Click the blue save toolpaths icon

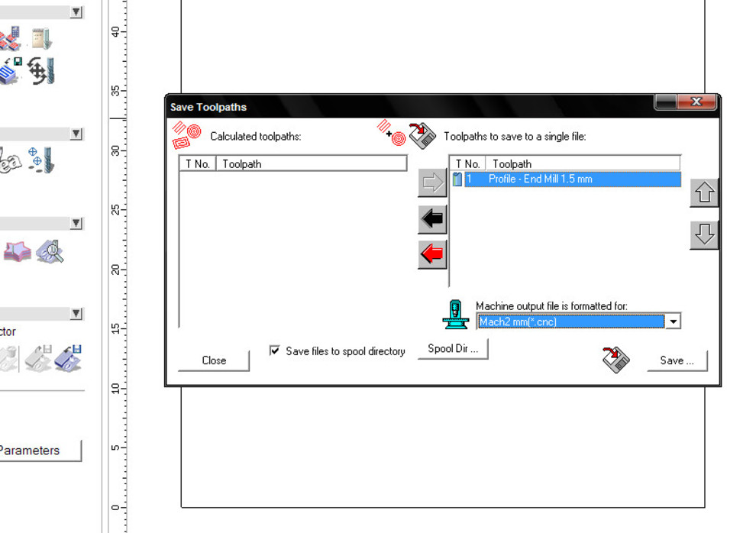69,358
